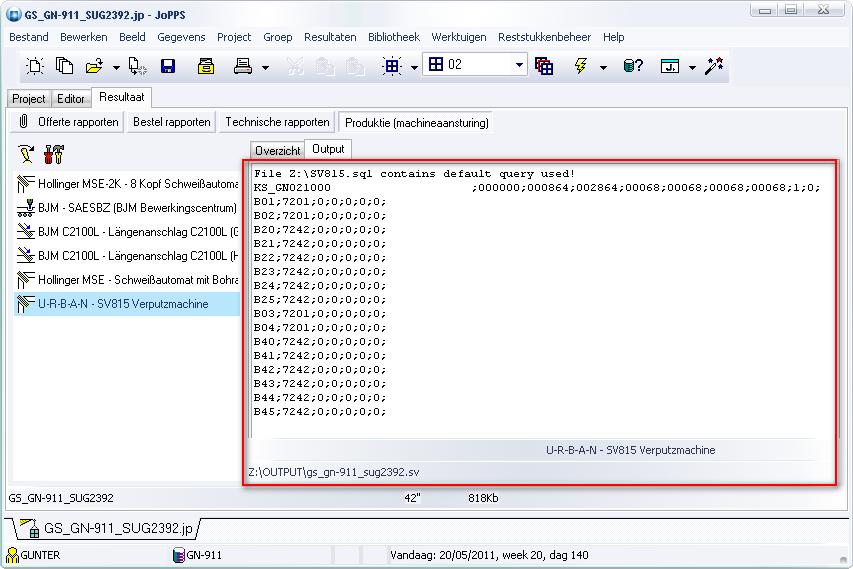Open the Gegevens menu
Screen dimensions: 853x569
181,37
